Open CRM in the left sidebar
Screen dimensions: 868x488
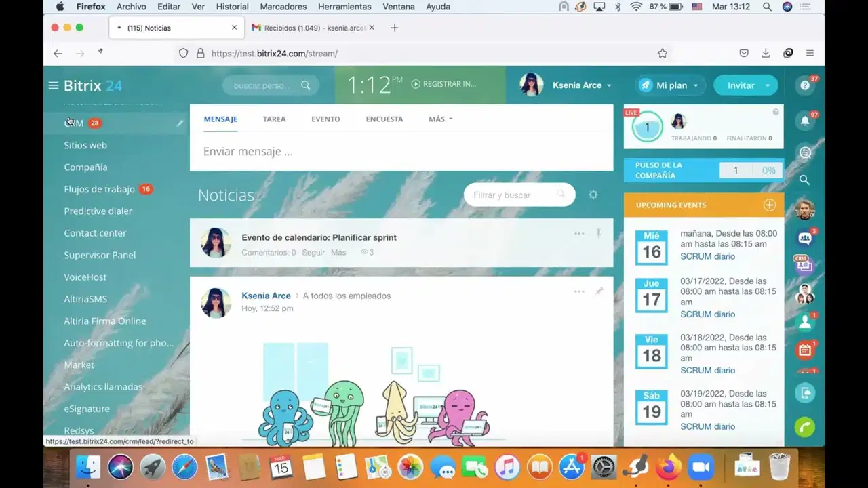(73, 123)
